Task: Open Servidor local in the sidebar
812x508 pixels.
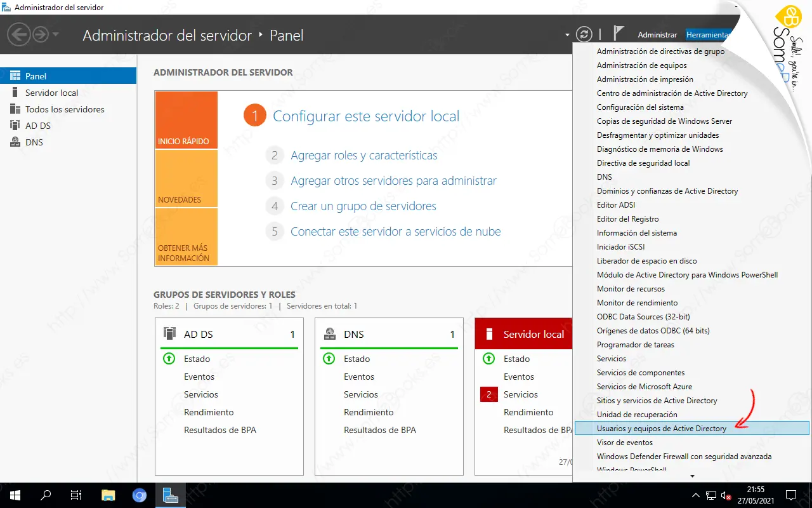Action: point(51,93)
